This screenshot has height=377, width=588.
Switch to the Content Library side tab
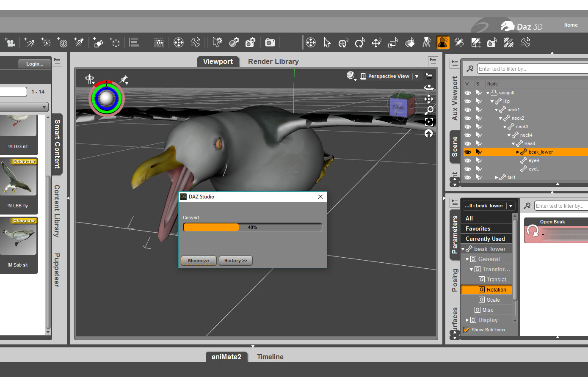click(57, 210)
